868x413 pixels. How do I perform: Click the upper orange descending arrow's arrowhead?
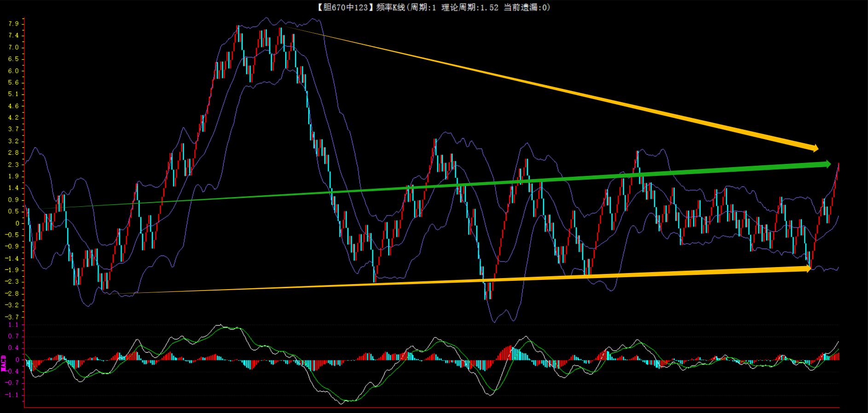point(815,148)
